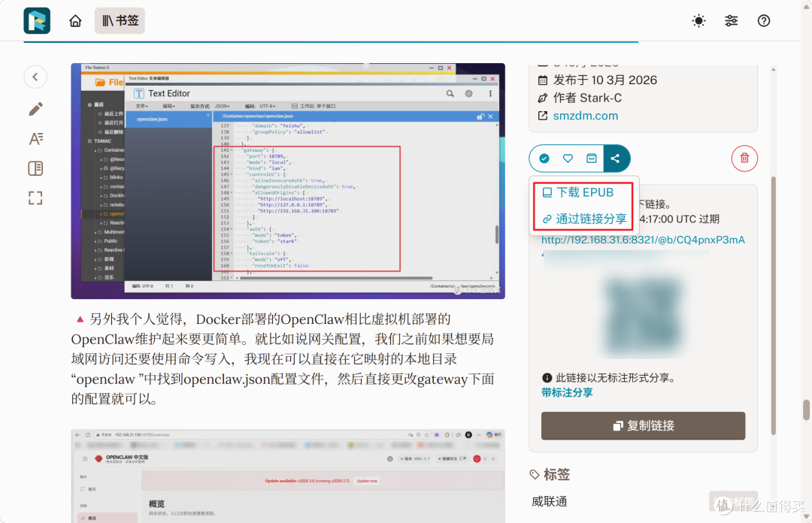The image size is (812, 523).
Task: Open the Text Editor screenshot image
Action: point(288,181)
